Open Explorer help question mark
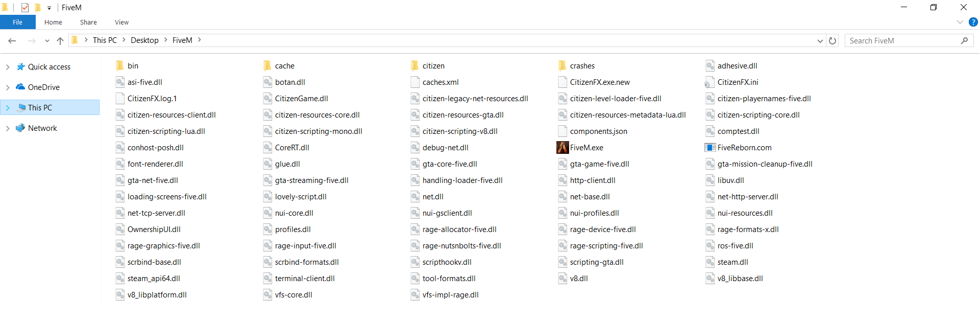This screenshot has height=322, width=980. (973, 22)
